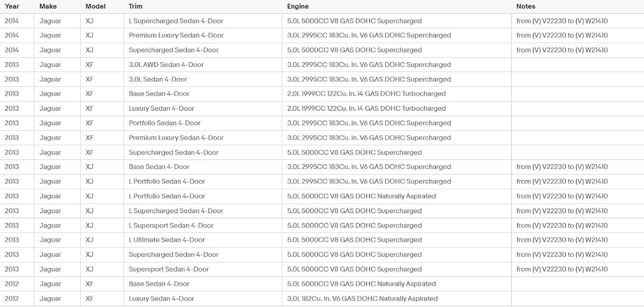
Task: Select 2013 XF trim 'Premium Luxury Sedan 4-Door'
Action: pyautogui.click(x=176, y=138)
